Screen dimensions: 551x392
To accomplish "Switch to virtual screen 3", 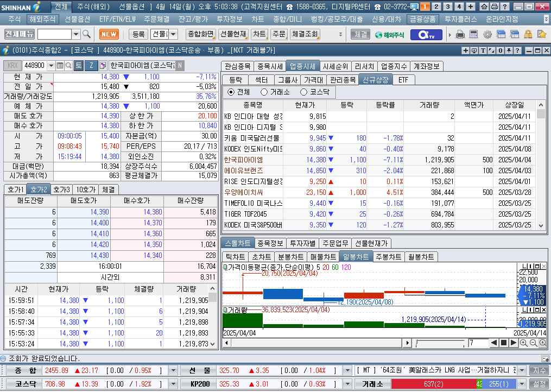I will (x=448, y=7).
